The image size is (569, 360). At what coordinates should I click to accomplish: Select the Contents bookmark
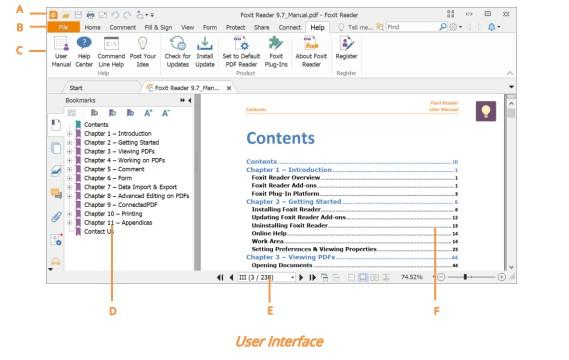[x=96, y=125]
